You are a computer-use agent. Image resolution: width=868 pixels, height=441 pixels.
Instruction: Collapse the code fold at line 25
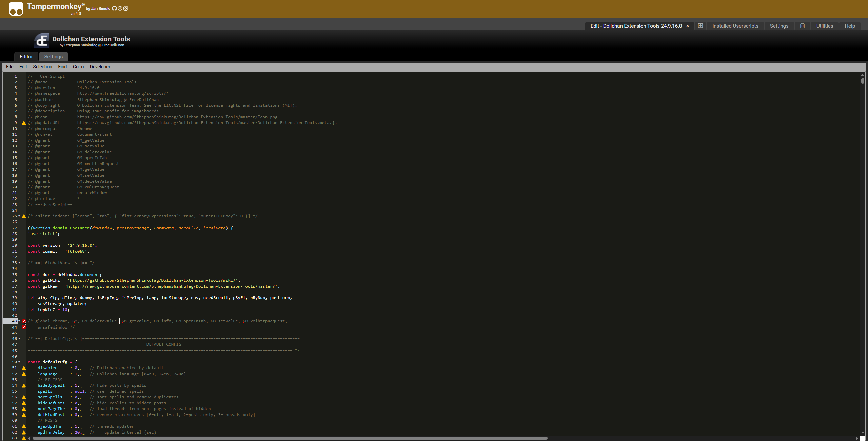[19, 216]
